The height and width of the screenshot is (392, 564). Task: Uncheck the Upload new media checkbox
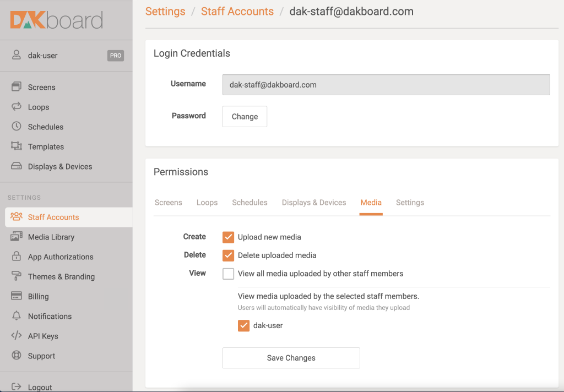pos(228,237)
